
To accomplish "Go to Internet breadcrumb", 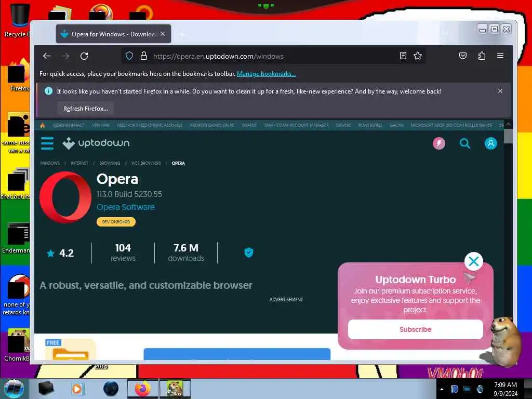I will [79, 163].
